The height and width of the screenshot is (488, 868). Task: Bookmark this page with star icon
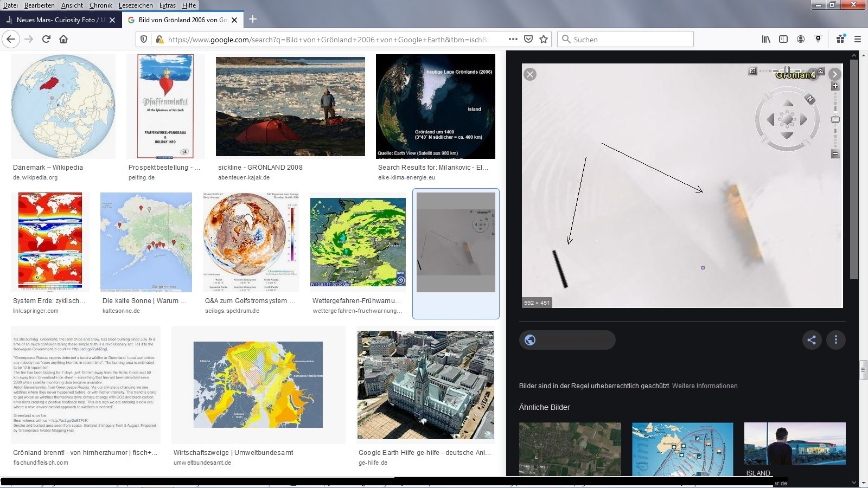(544, 39)
